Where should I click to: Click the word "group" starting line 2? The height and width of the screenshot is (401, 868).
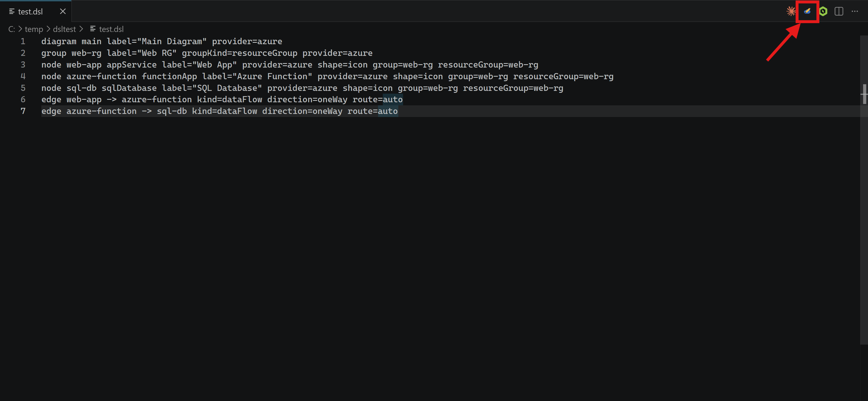tap(54, 53)
